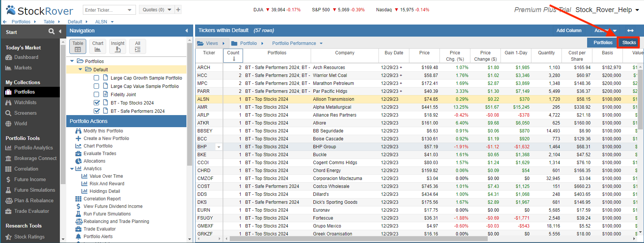
Task: Open Dashboard from the Today's Market sidebar section
Action: pyautogui.click(x=26, y=57)
